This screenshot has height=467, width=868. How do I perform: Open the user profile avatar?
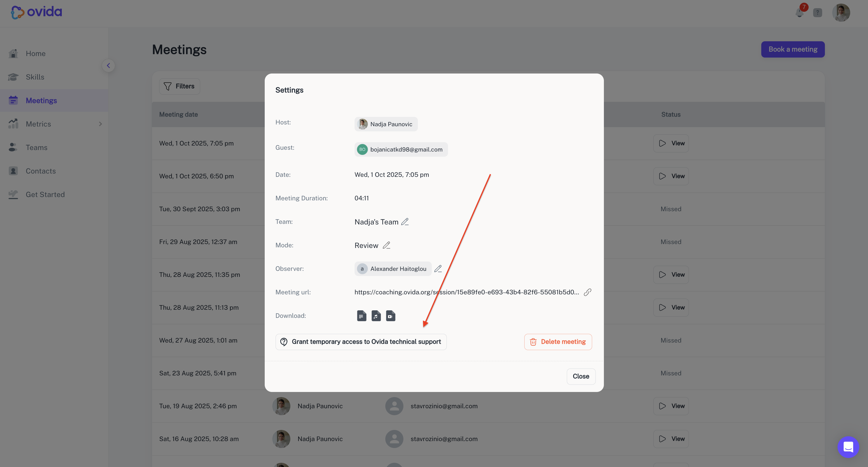point(841,13)
